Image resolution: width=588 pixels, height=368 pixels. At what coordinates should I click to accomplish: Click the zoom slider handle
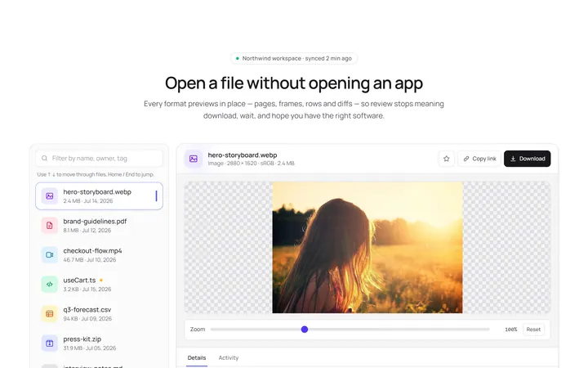click(x=305, y=330)
